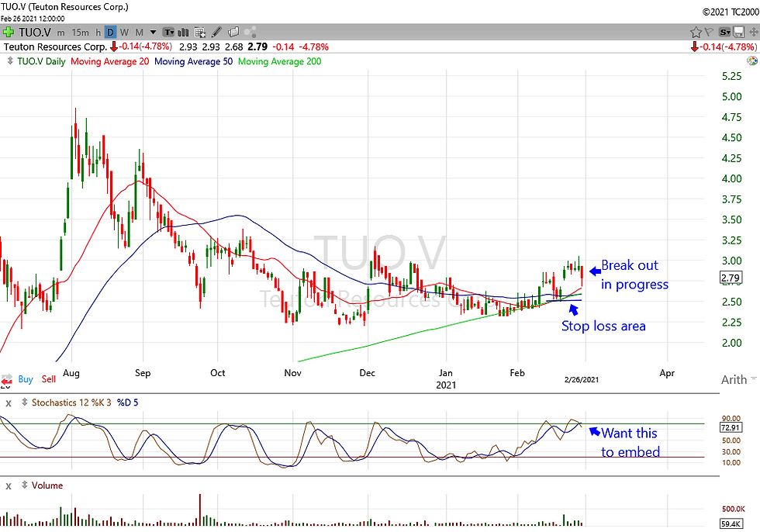
Task: Click the Stochastics 12 %K 3 label
Action: (x=71, y=402)
